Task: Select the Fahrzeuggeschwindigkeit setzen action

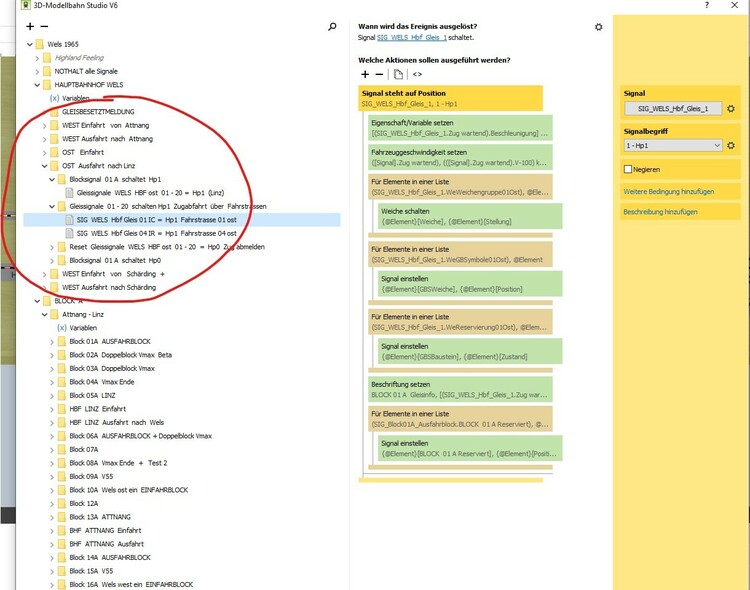Action: point(460,157)
